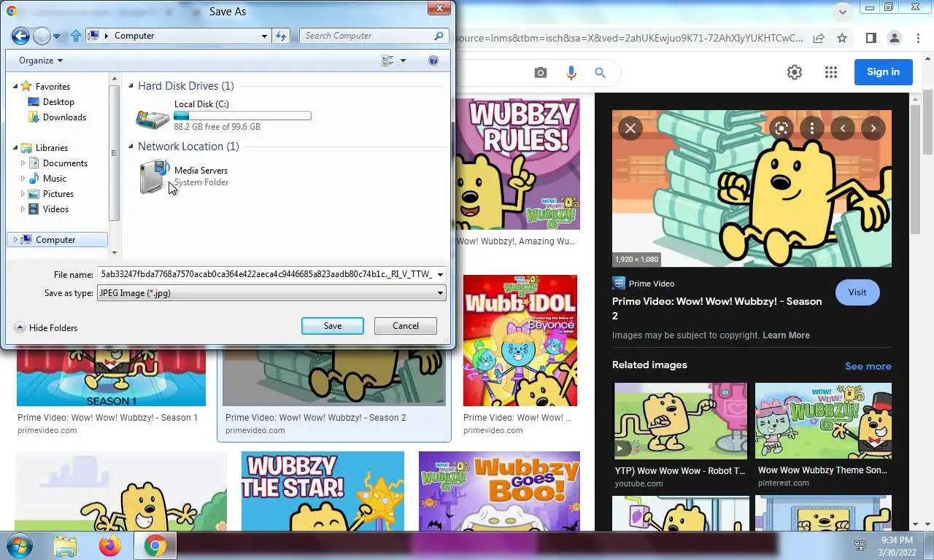The width and height of the screenshot is (934, 560).
Task: Visit the Prime Video page
Action: 857,292
